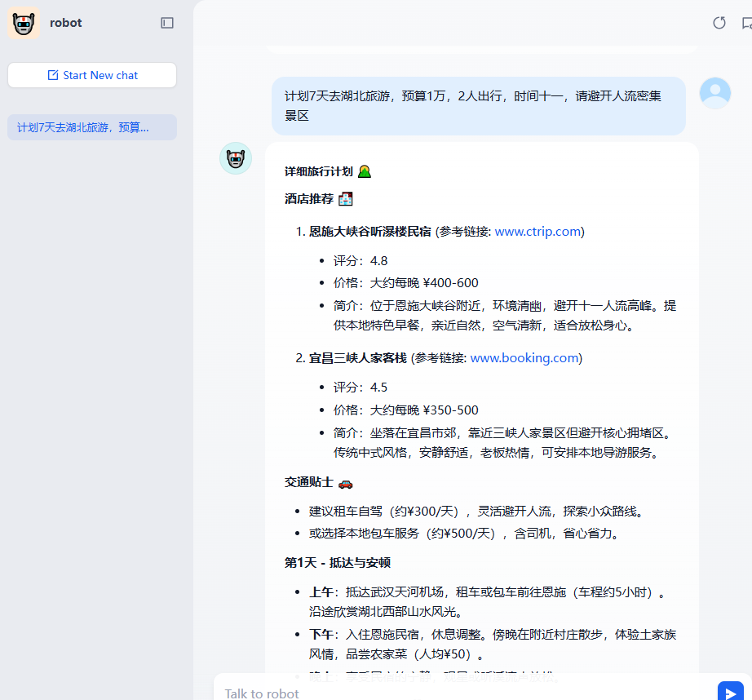Viewport: 752px width, 700px height.
Task: Collapse the sidebar with the panel icon
Action: [x=167, y=23]
